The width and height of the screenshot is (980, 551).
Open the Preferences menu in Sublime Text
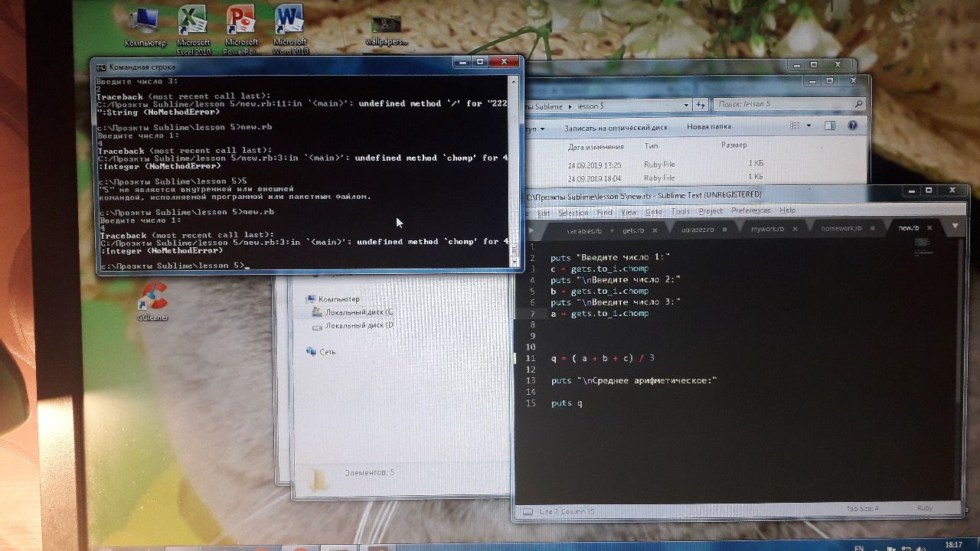750,210
